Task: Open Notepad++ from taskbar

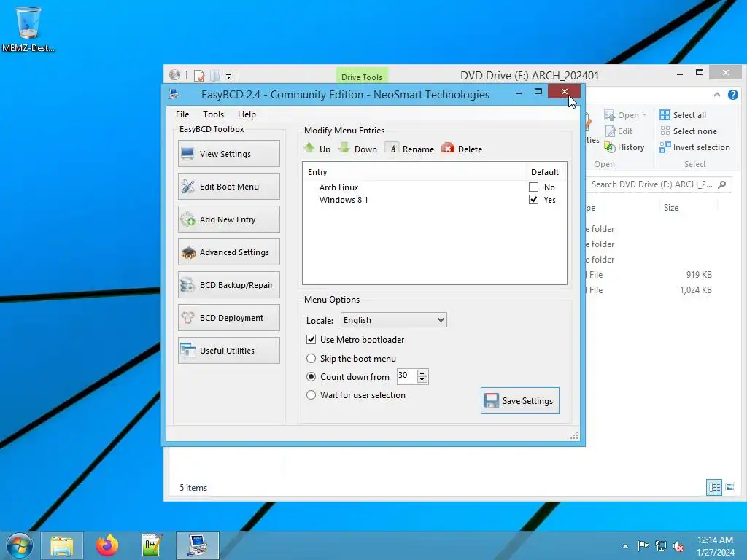Action: pos(152,545)
